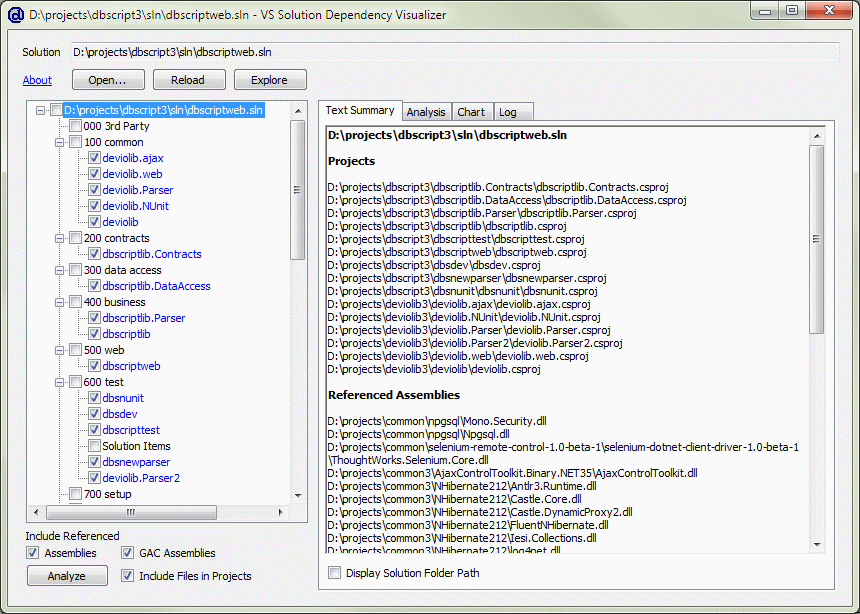
Task: Run the Analyze button
Action: (x=67, y=576)
